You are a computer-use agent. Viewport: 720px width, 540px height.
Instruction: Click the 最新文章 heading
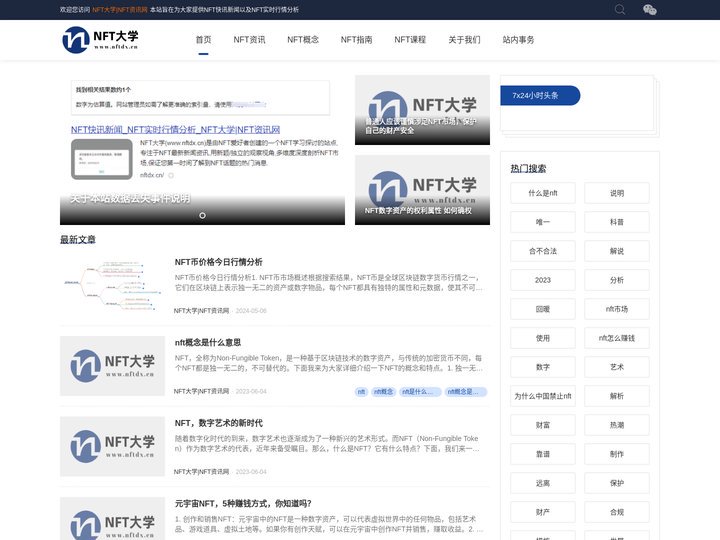click(78, 240)
